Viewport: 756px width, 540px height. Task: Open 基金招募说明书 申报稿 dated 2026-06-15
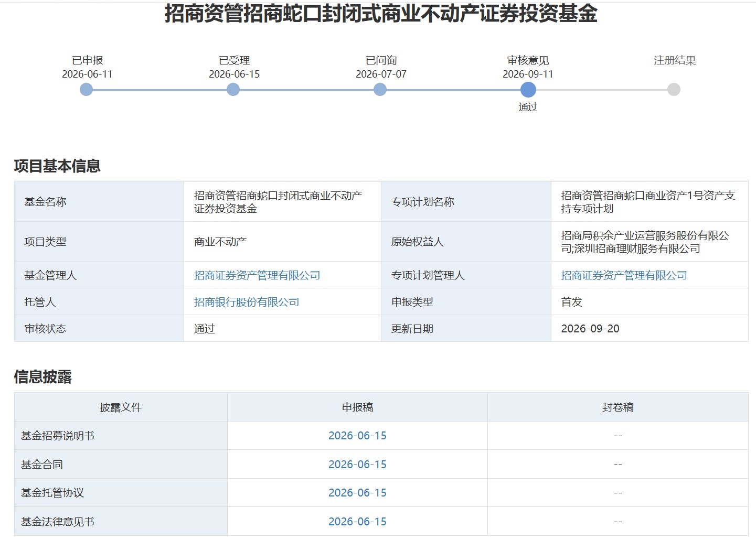(357, 436)
